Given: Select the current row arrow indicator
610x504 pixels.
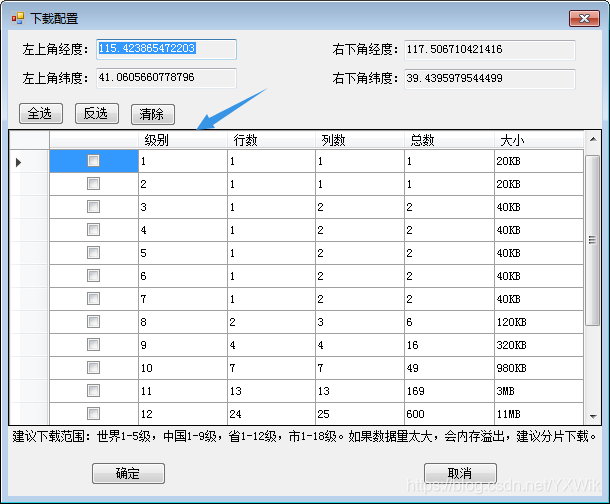Looking at the screenshot, I should (x=18, y=162).
